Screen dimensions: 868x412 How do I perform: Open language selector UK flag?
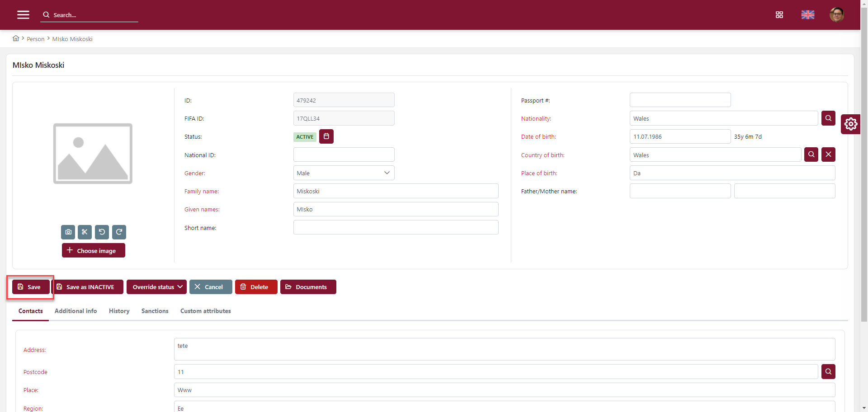pos(807,15)
